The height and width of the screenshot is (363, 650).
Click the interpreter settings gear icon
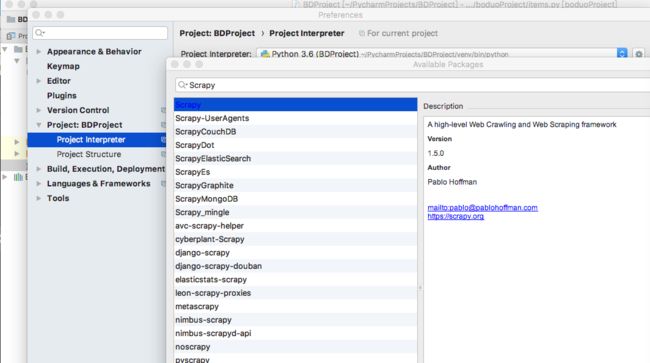point(639,54)
